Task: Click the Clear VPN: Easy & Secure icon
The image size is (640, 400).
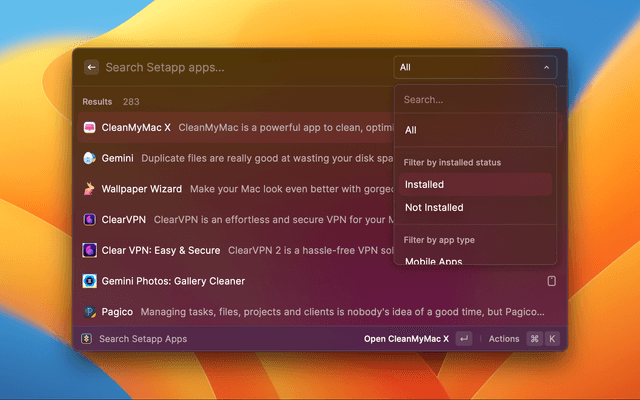Action: click(x=90, y=250)
